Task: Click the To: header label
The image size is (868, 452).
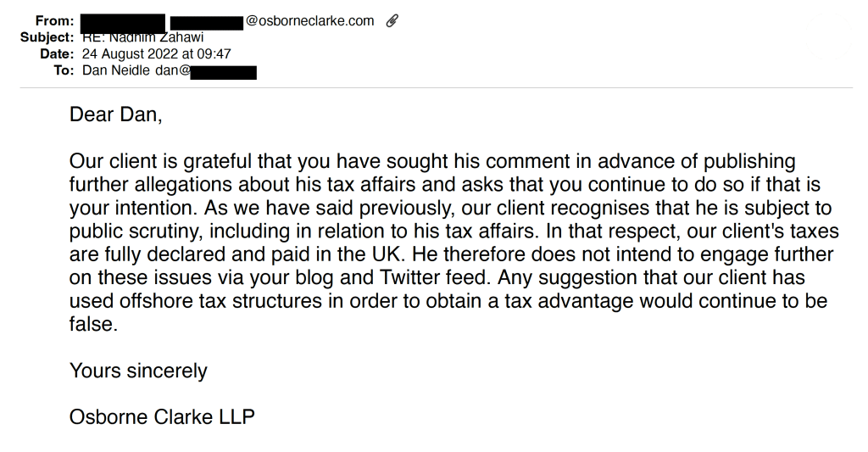Action: (64, 71)
